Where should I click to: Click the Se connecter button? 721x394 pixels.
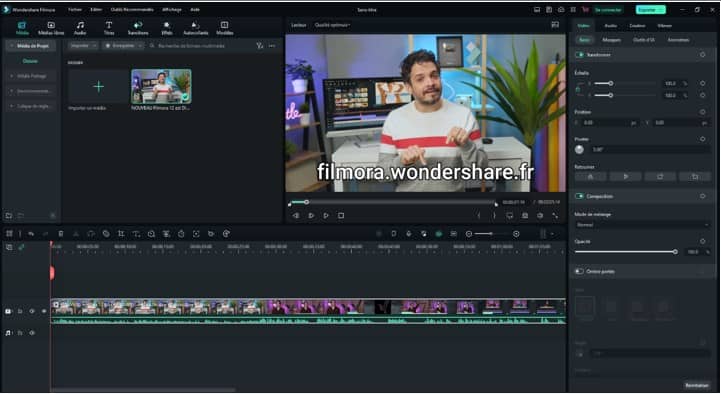608,10
